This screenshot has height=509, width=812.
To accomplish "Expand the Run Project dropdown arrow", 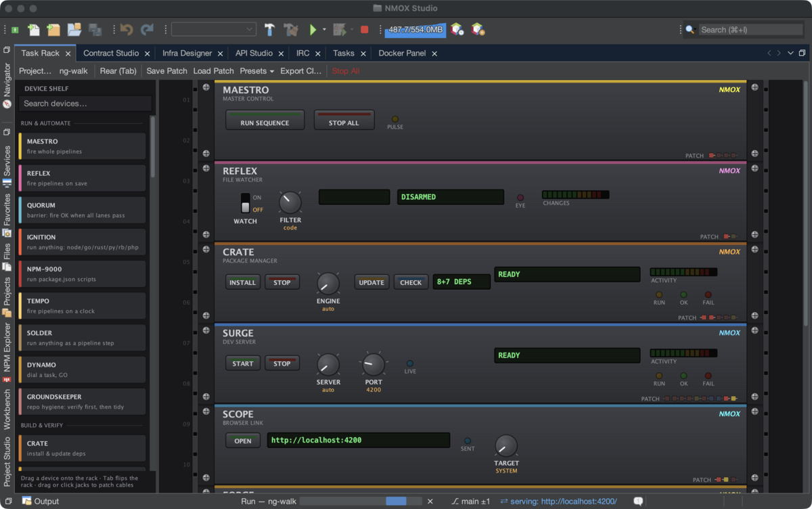I will tap(324, 30).
